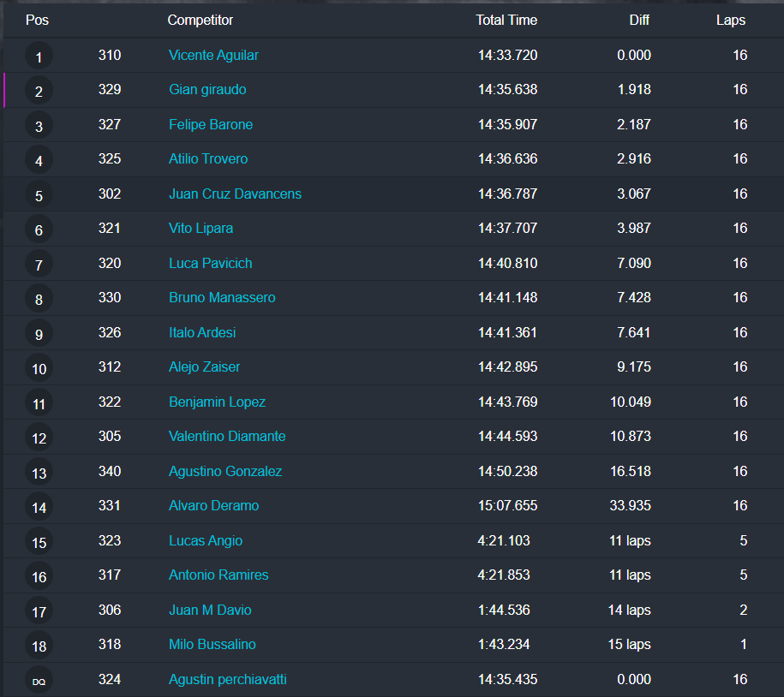Click the position 18 badge
784x697 pixels.
pyautogui.click(x=39, y=646)
